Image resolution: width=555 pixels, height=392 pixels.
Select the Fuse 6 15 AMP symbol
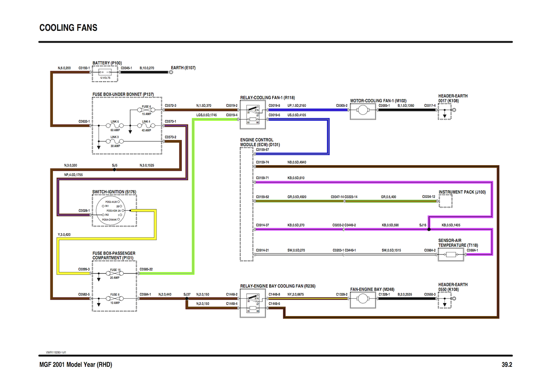click(147, 110)
